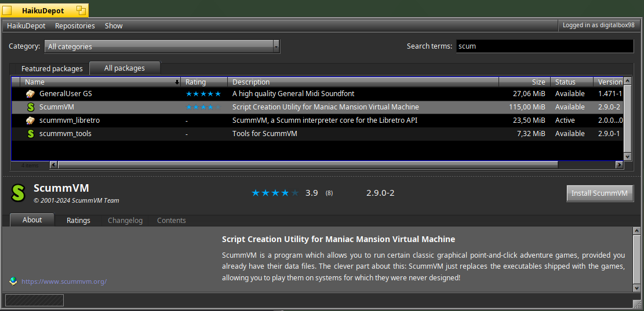Click the '115,00 MiB' size cell
This screenshot has width=644, height=311.
tap(527, 107)
